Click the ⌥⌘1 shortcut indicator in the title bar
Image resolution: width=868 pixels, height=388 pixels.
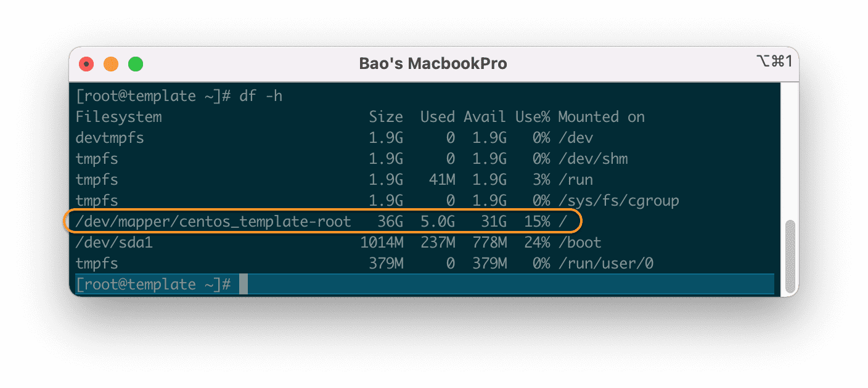(x=774, y=61)
